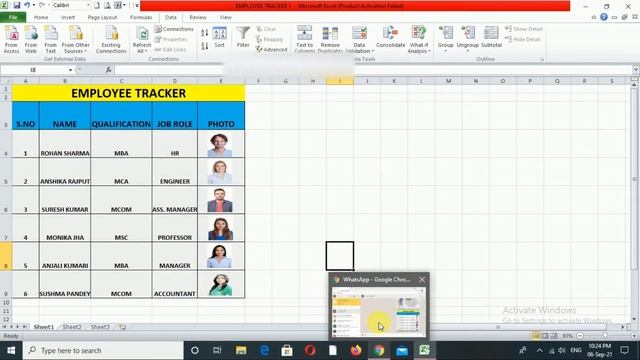Select the ANSHIKA RAJPUT cell
The height and width of the screenshot is (360, 640).
(65, 172)
